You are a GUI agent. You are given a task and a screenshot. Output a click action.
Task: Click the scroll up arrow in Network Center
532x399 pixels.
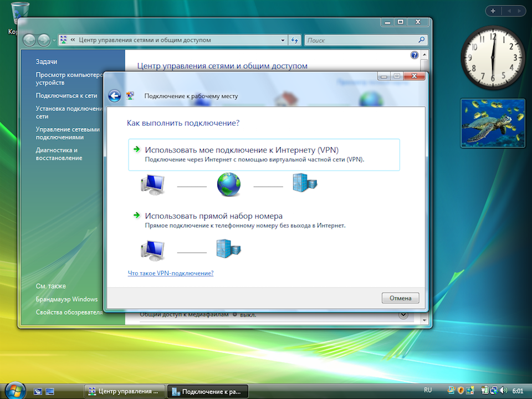point(424,54)
